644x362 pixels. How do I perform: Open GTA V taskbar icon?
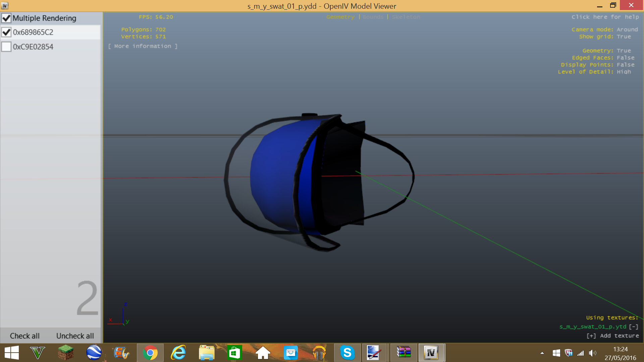(x=38, y=353)
